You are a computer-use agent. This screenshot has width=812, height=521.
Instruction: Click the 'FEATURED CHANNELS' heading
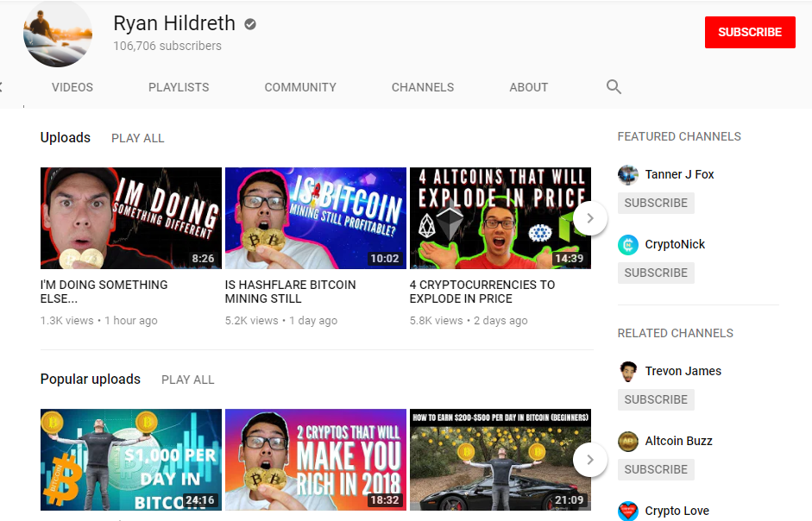pos(679,137)
